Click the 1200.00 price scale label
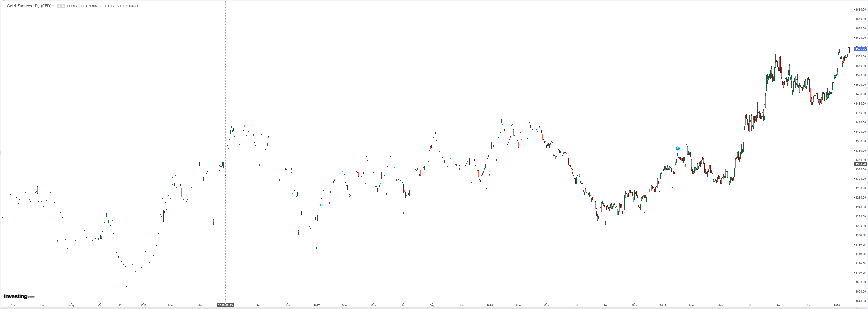The height and width of the screenshot is (309, 868). coord(861,226)
